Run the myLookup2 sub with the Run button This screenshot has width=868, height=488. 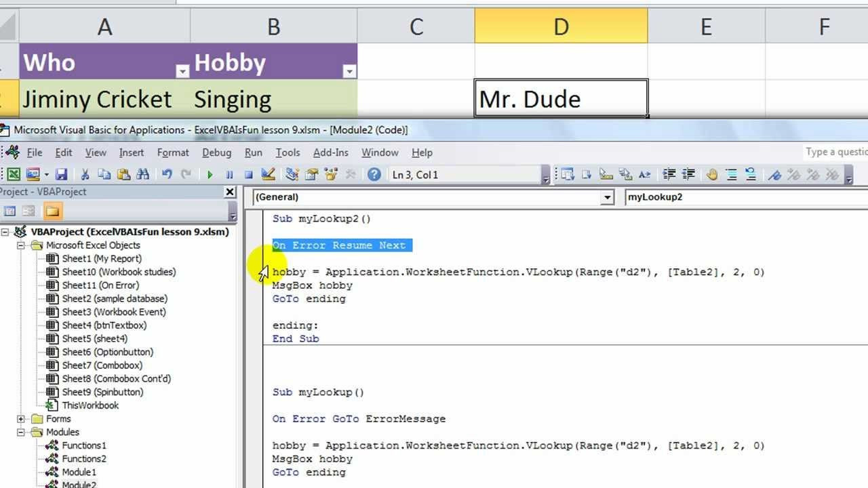pyautogui.click(x=210, y=174)
